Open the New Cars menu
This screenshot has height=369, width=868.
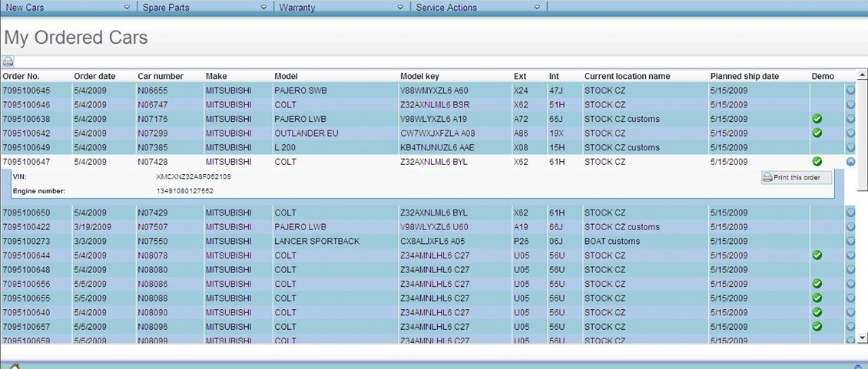(x=68, y=7)
